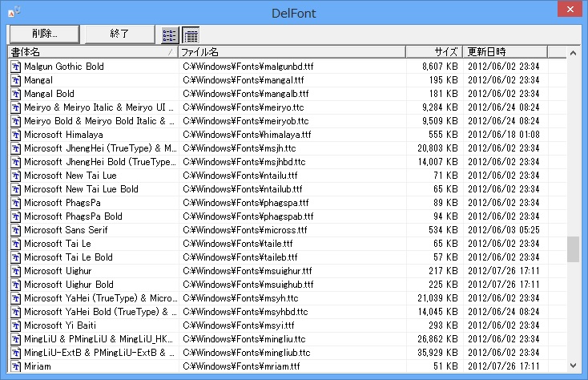Click font icon for Mangal Bold

(x=16, y=94)
